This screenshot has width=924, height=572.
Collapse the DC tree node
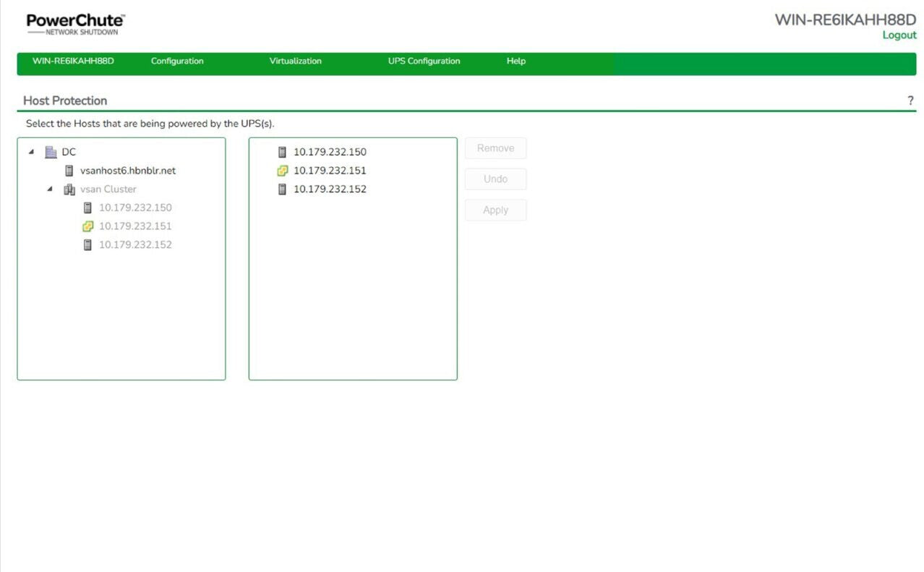pos(31,152)
